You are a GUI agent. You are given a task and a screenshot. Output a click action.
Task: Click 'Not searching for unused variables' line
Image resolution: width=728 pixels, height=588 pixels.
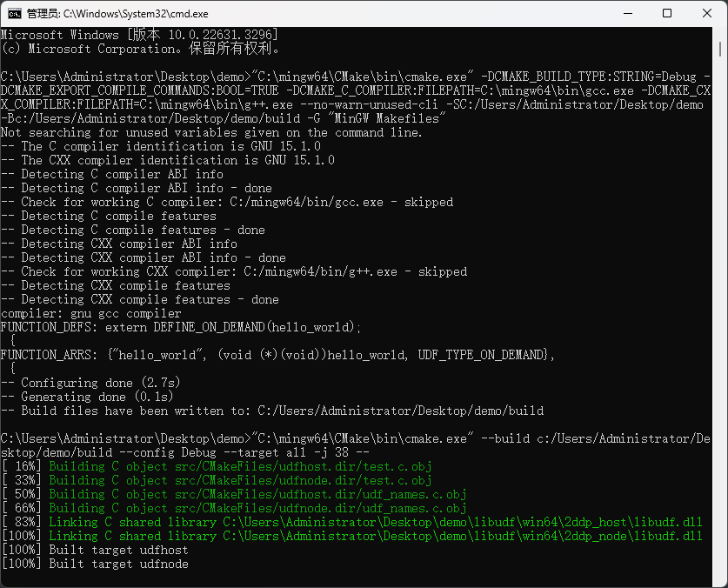click(211, 132)
